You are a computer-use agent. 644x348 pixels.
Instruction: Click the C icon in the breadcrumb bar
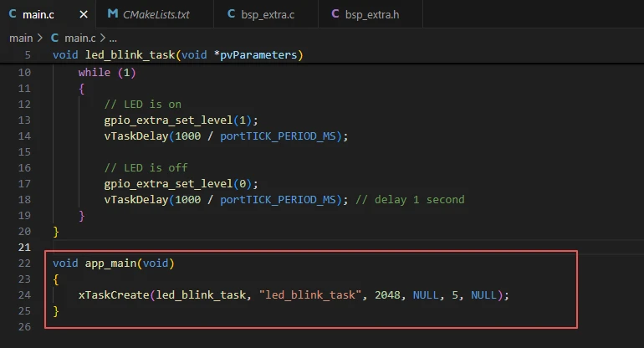coord(55,38)
